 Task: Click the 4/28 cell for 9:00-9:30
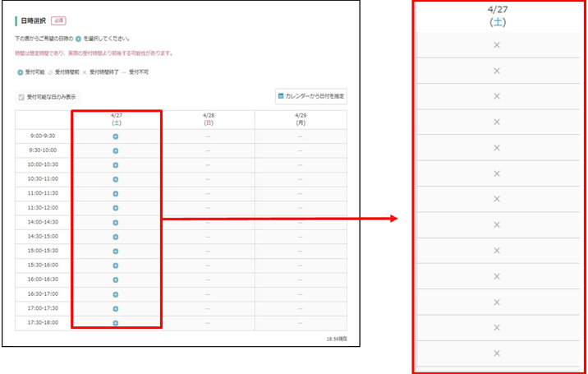pos(208,136)
